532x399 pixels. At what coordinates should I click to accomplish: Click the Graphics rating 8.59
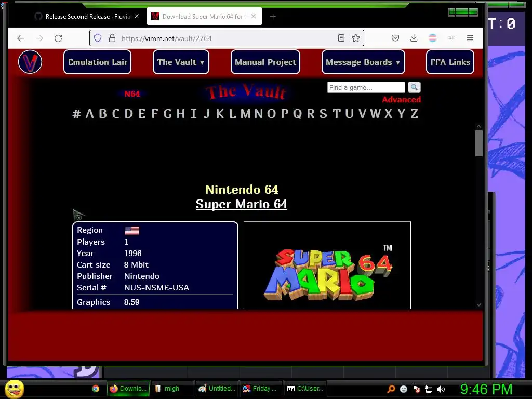(131, 302)
